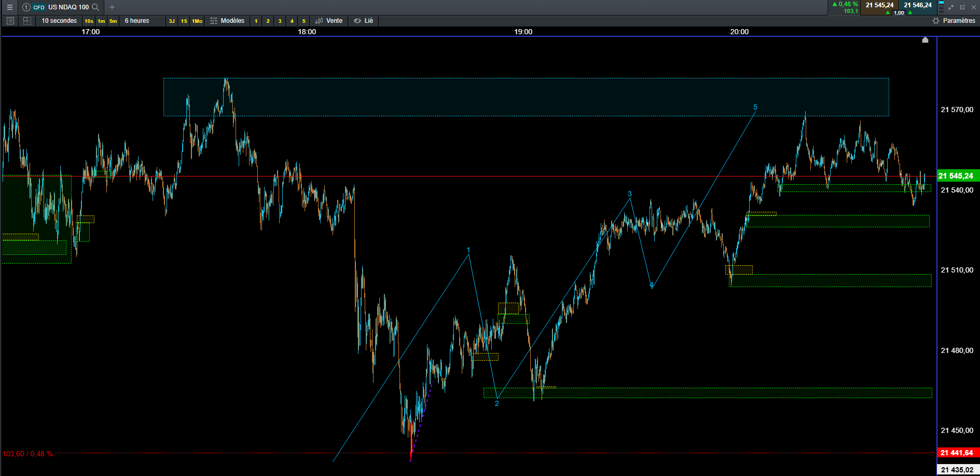Click the sell price 21 545,24 button

(879, 5)
